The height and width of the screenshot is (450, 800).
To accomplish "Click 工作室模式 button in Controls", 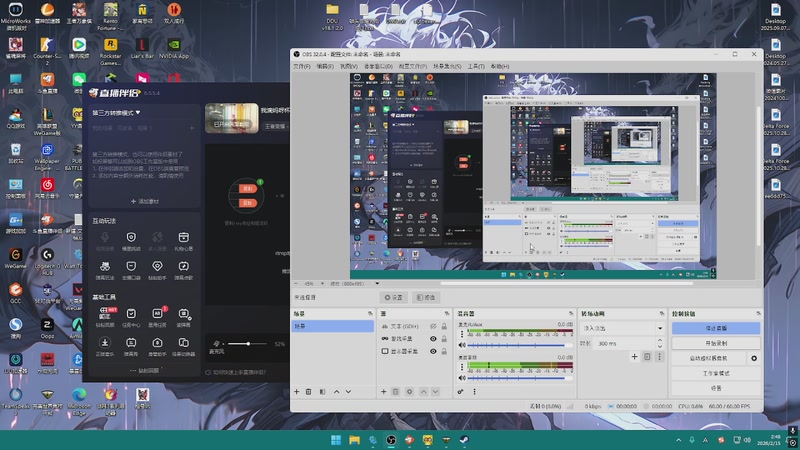I will coord(716,373).
